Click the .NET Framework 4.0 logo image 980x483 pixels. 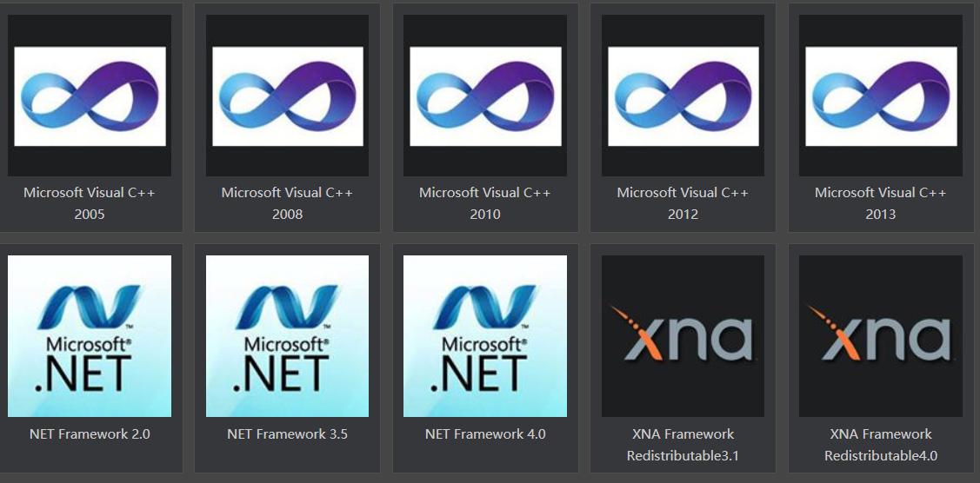pyautogui.click(x=485, y=335)
